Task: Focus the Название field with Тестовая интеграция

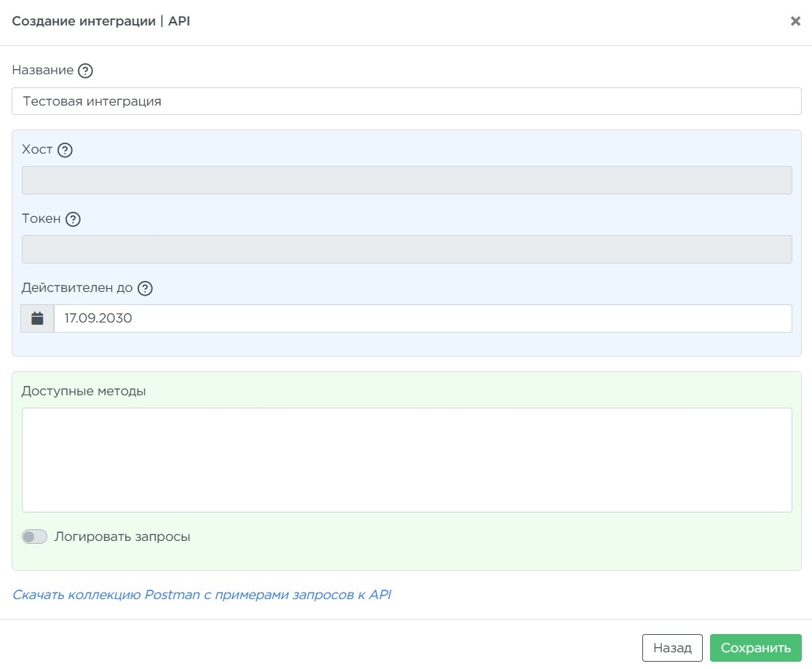Action: [x=406, y=101]
